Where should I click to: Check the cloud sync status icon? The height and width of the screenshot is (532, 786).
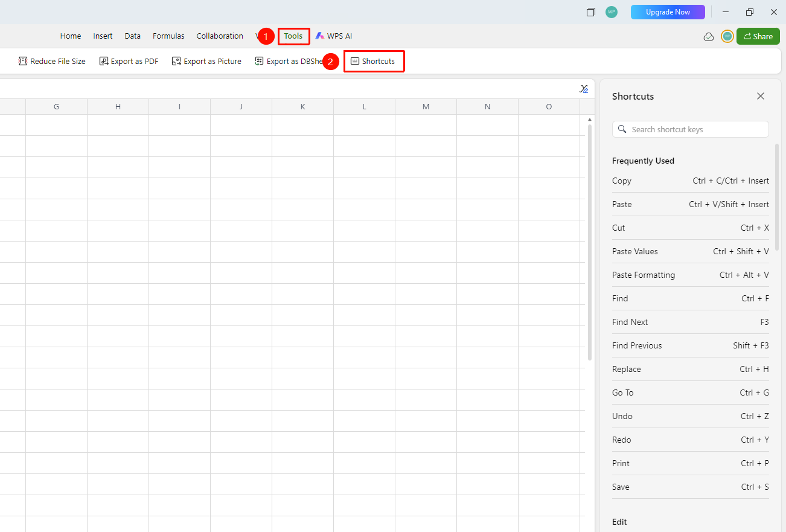tap(709, 37)
